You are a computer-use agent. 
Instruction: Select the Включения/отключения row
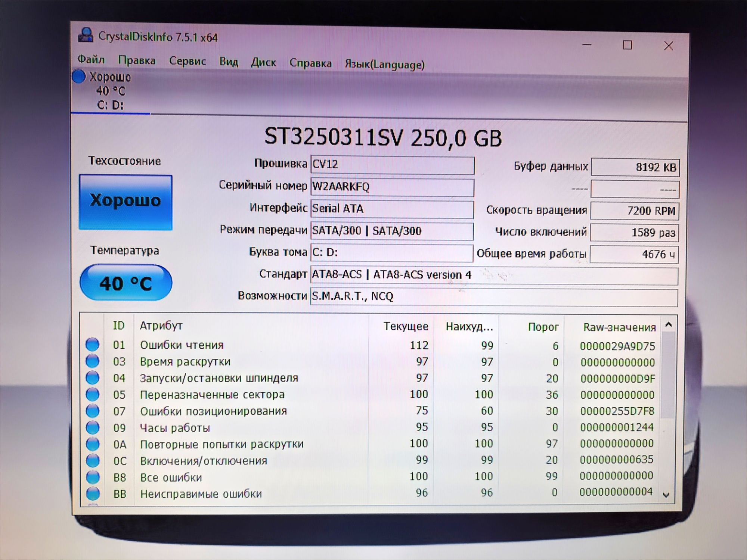coord(371,460)
